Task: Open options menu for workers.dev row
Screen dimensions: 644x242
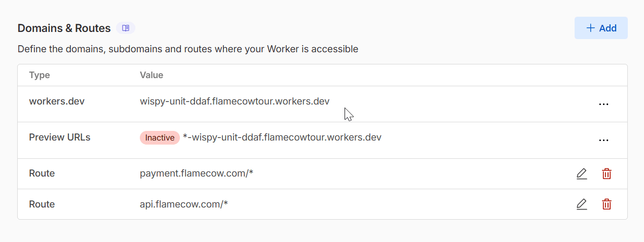Action: pos(603,104)
